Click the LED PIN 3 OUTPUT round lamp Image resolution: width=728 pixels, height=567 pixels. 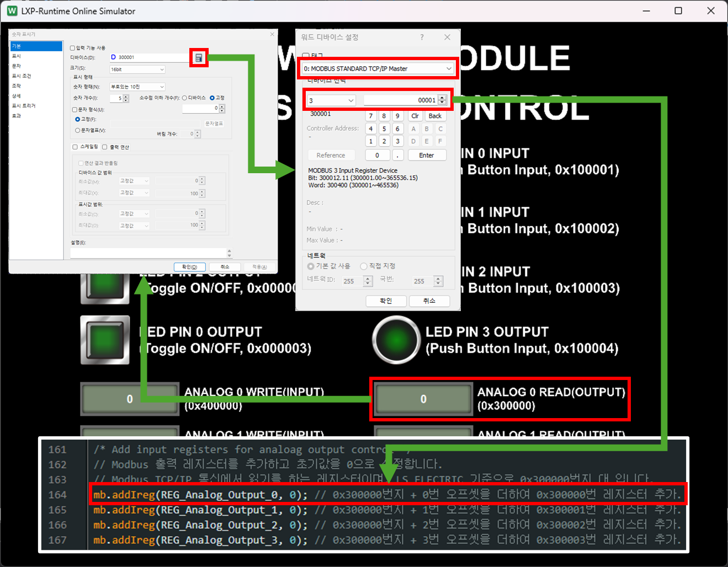coord(396,340)
